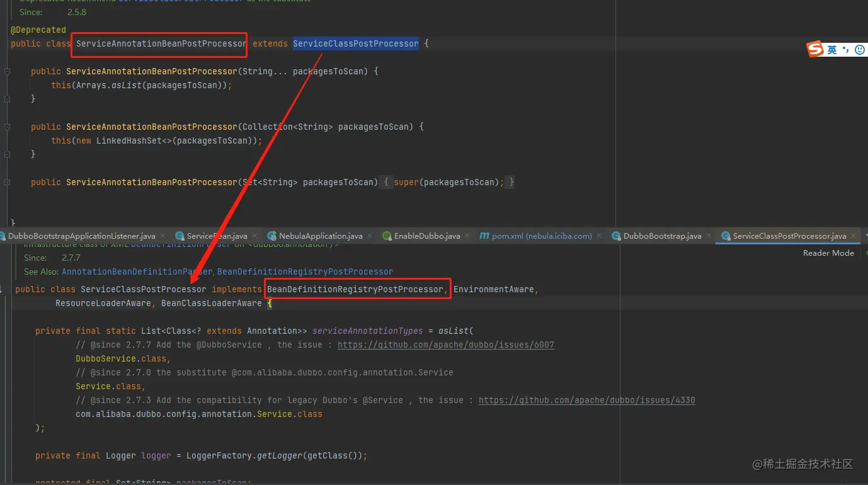Screen dimensions: 868x485
Task: Click the folded super(packagesToScan); code block
Action: [x=448, y=183]
